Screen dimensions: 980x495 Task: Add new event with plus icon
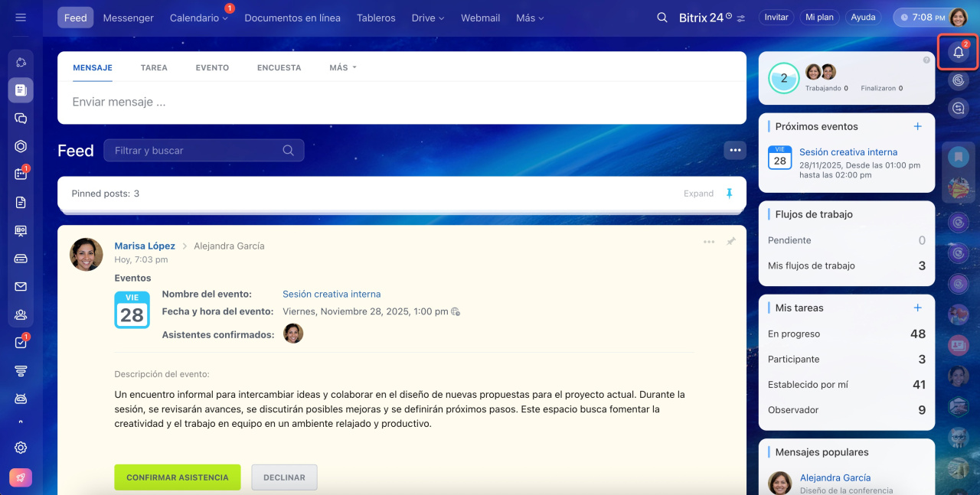(918, 126)
